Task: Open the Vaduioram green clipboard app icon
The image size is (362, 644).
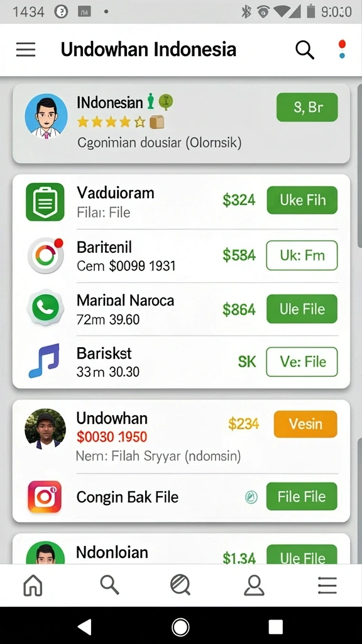Action: pos(45,202)
